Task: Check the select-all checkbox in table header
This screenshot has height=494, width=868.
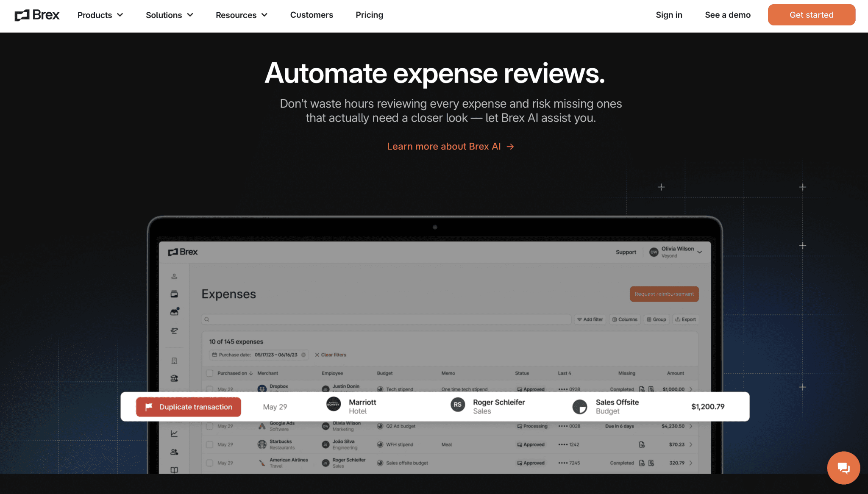Action: (x=209, y=373)
